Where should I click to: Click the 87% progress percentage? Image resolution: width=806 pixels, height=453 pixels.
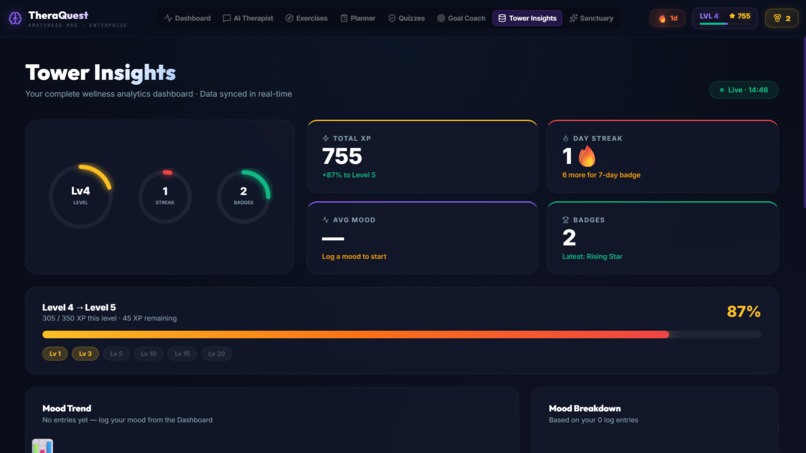(x=743, y=312)
